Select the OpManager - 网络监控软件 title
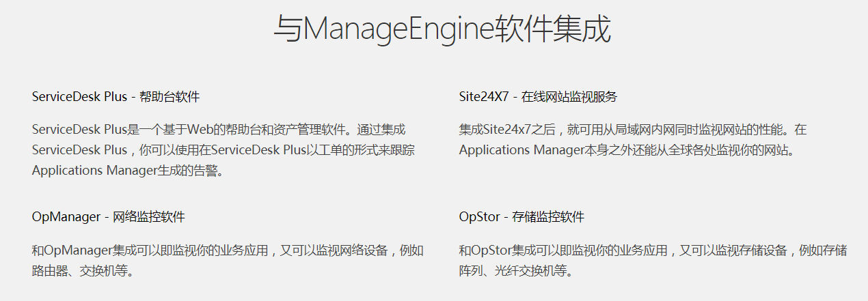 [x=108, y=218]
